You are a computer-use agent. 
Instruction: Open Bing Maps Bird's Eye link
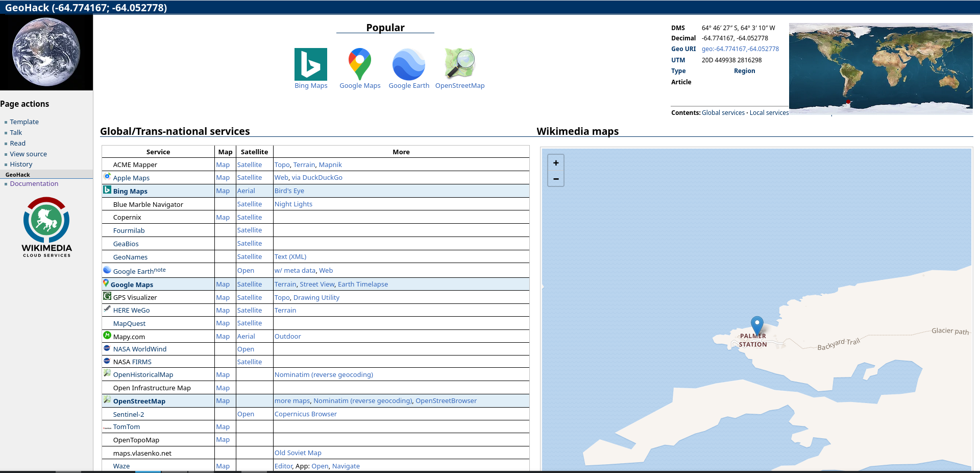pyautogui.click(x=289, y=191)
